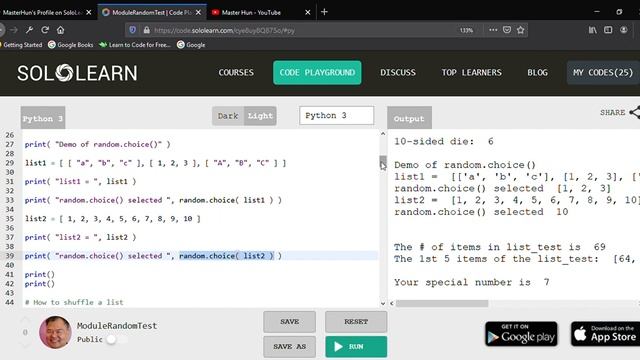Switch editor to Light theme

click(260, 116)
